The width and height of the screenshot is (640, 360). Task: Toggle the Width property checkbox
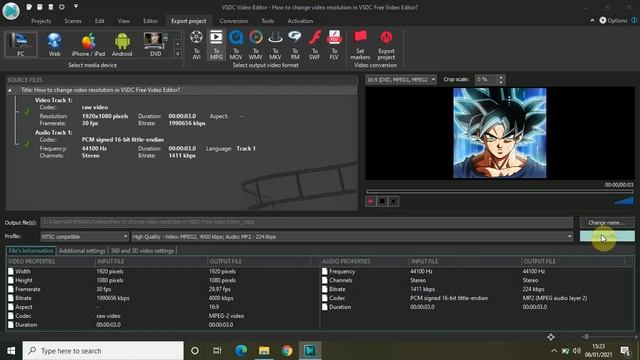point(11,271)
